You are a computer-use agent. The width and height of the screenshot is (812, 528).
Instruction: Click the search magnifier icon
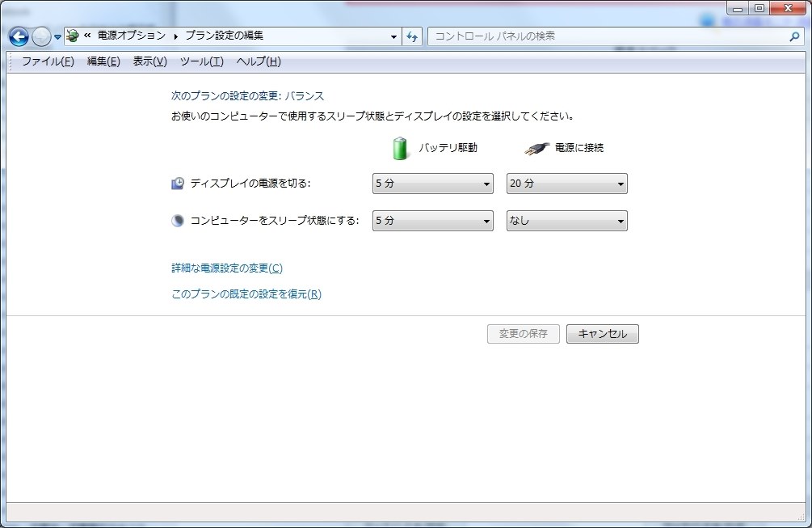(x=794, y=36)
